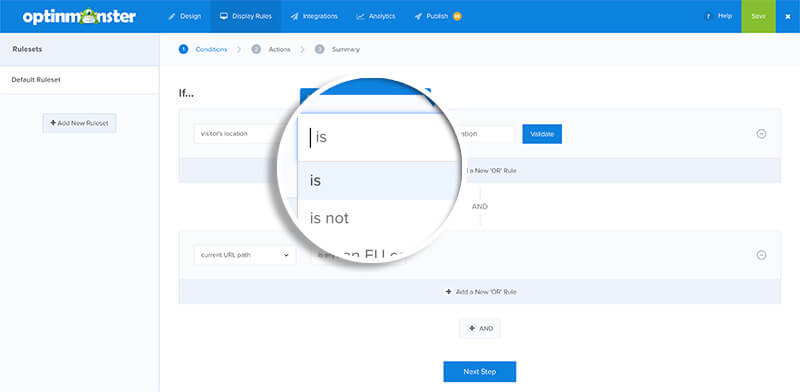Click the Next Step button

click(480, 372)
